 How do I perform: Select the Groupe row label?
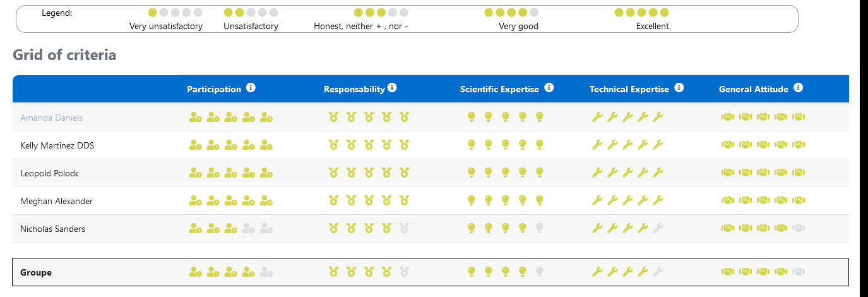pyautogui.click(x=36, y=272)
